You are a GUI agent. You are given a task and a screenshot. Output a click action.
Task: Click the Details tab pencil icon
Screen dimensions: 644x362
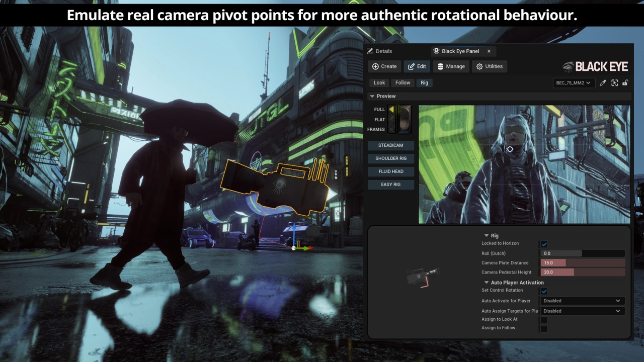(370, 51)
